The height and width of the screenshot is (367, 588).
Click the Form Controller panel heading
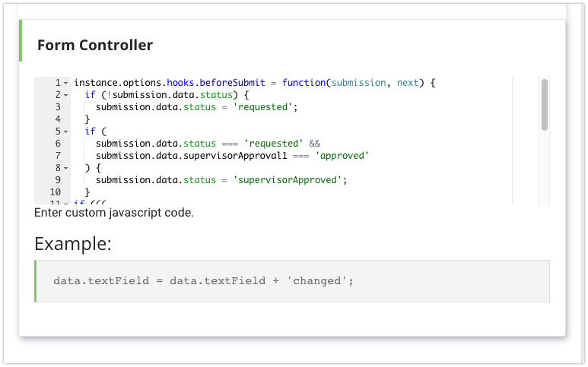tap(95, 46)
